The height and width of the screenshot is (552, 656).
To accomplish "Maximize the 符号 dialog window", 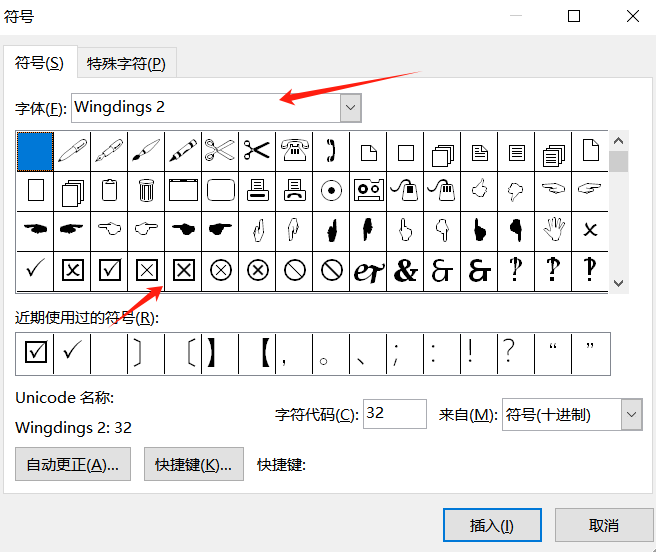I will click(574, 16).
